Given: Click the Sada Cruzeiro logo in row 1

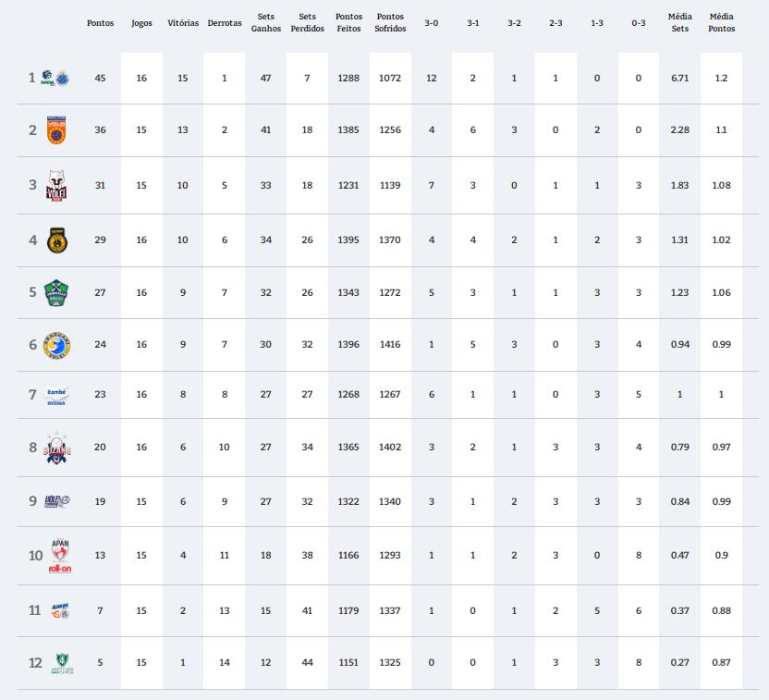Looking at the screenshot, I should (55, 78).
